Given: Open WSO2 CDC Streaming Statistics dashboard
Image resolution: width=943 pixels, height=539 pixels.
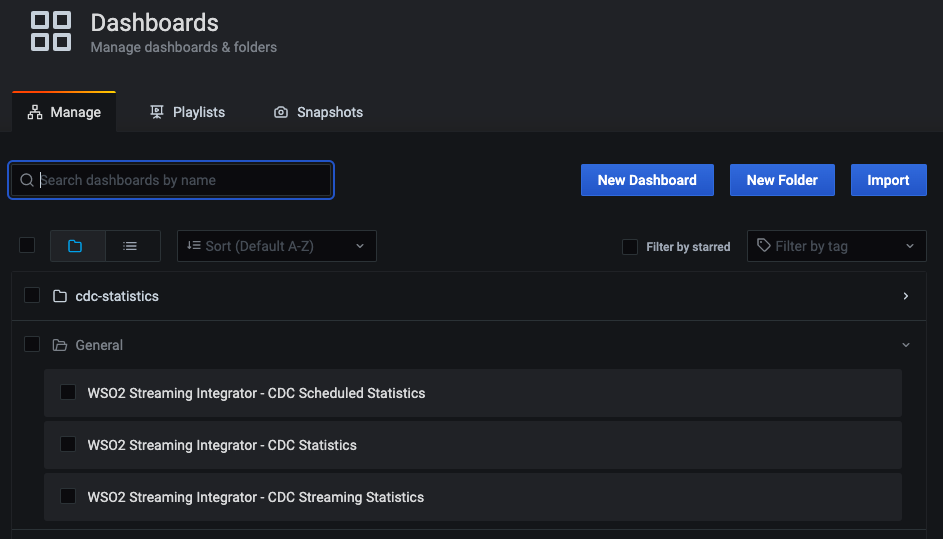Looking at the screenshot, I should [256, 497].
